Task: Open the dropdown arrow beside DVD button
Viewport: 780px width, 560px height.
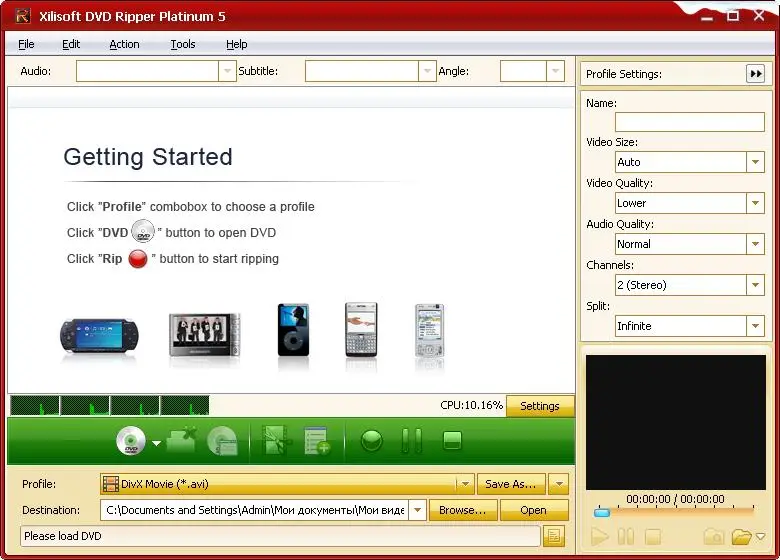Action: [156, 443]
